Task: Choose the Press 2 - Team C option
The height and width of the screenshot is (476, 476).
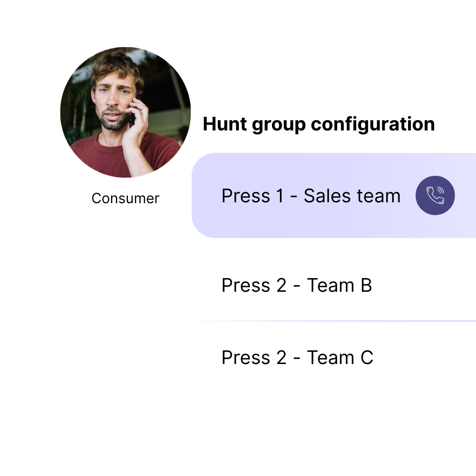Action: click(x=297, y=357)
